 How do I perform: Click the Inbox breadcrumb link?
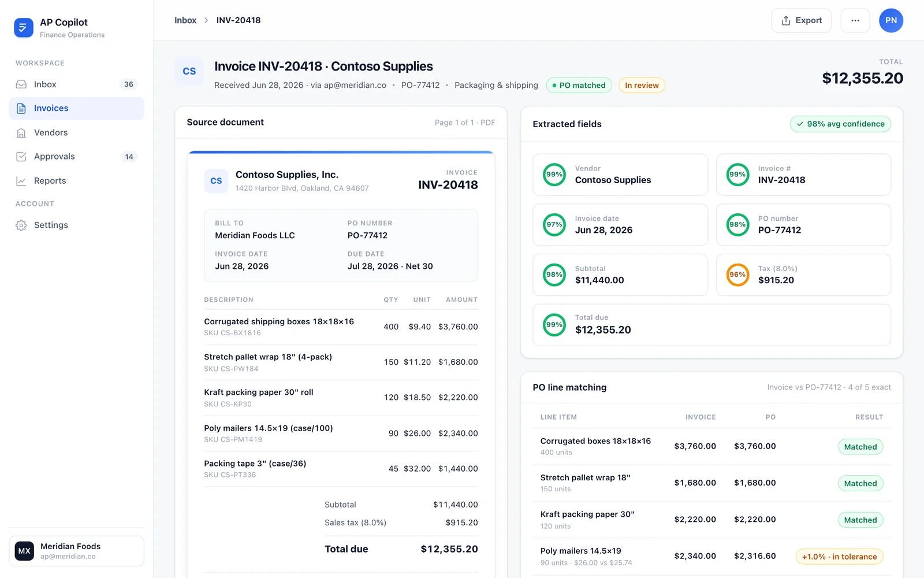pyautogui.click(x=185, y=20)
